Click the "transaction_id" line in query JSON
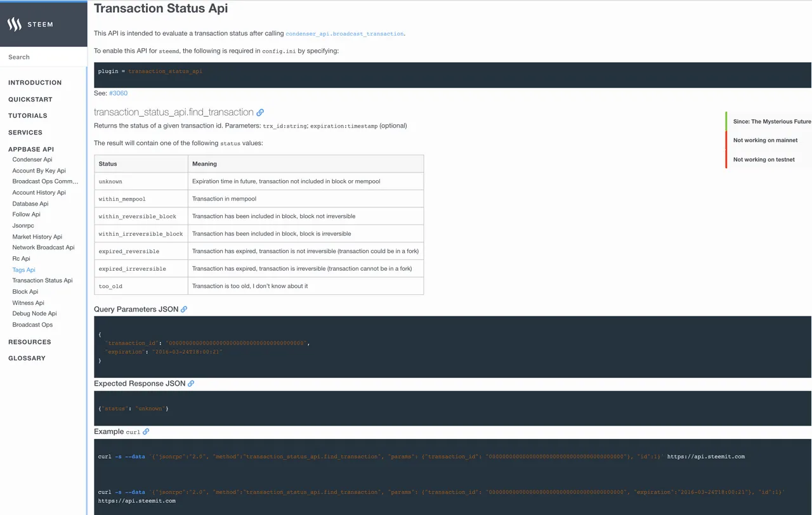This screenshot has width=812, height=515. tap(207, 342)
